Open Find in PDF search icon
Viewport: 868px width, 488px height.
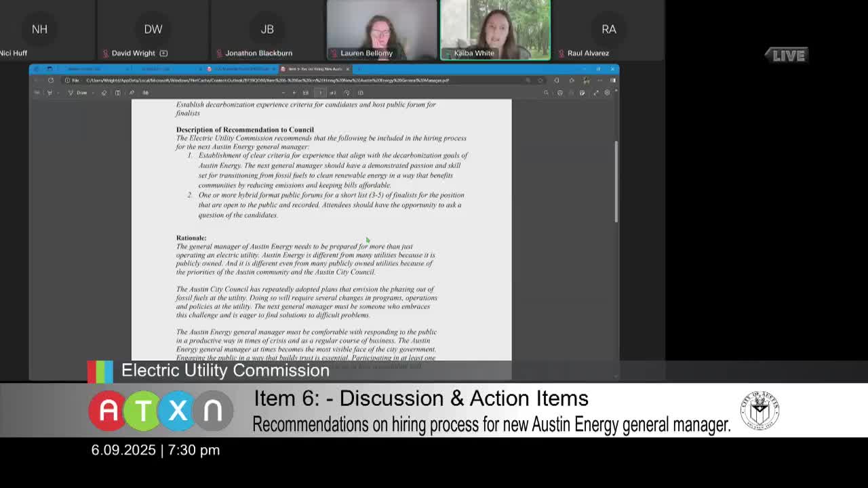pos(546,93)
